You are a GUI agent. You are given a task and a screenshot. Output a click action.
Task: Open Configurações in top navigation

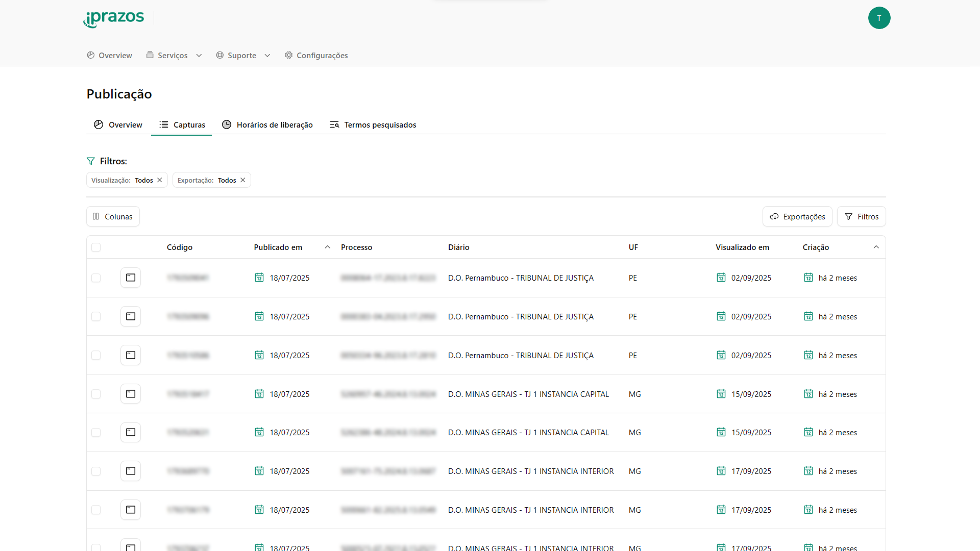pyautogui.click(x=316, y=55)
